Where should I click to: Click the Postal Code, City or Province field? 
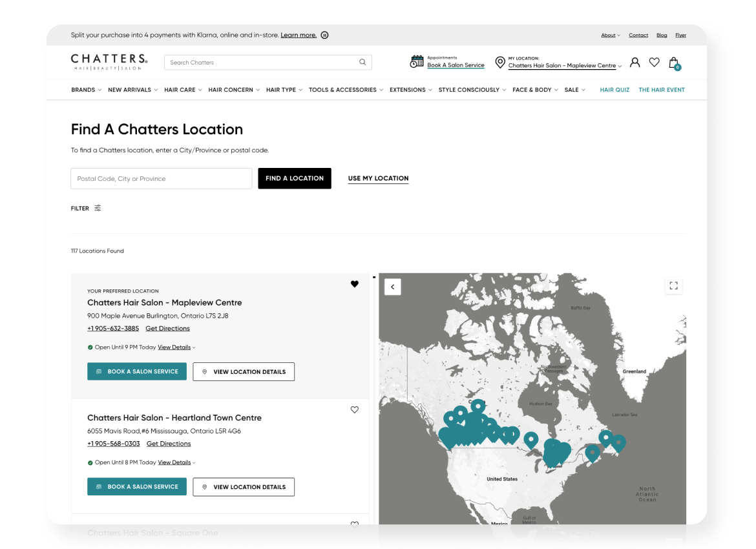[161, 178]
